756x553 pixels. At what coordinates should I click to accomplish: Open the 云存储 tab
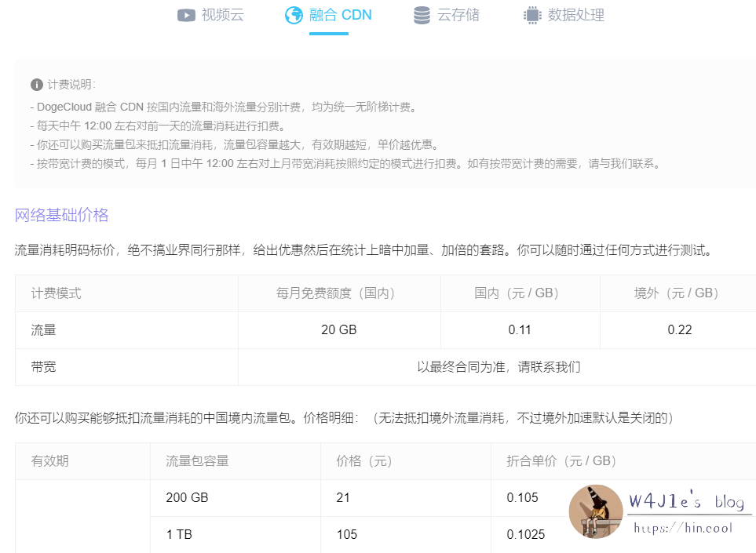coord(447,16)
